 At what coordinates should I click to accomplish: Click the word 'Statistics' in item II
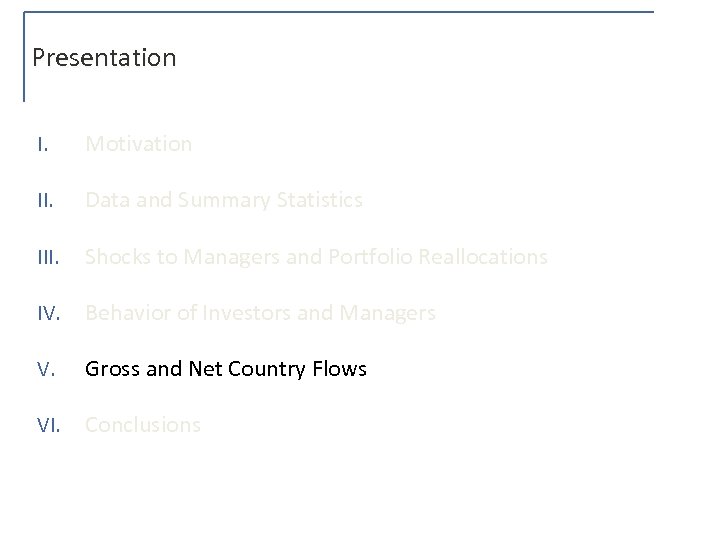click(320, 200)
